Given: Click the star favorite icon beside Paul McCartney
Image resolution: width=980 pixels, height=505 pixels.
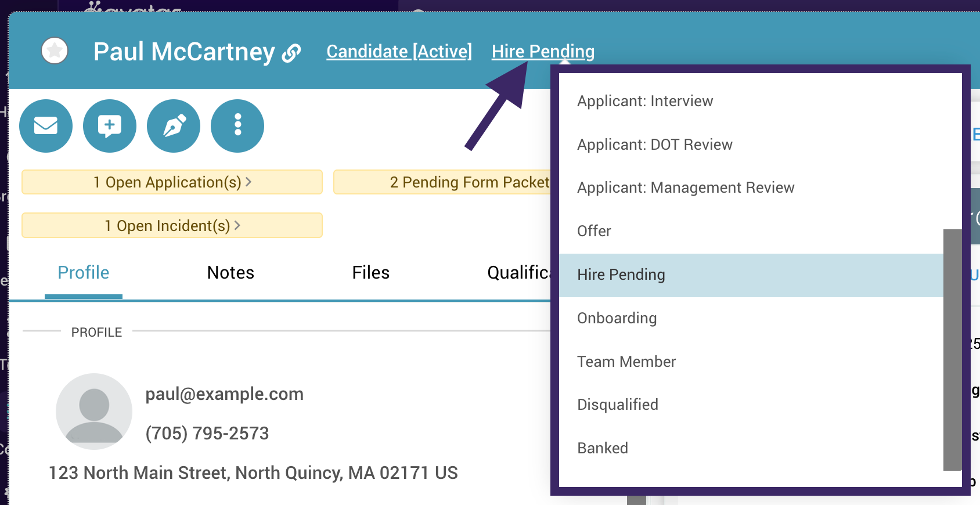Looking at the screenshot, I should tap(55, 51).
